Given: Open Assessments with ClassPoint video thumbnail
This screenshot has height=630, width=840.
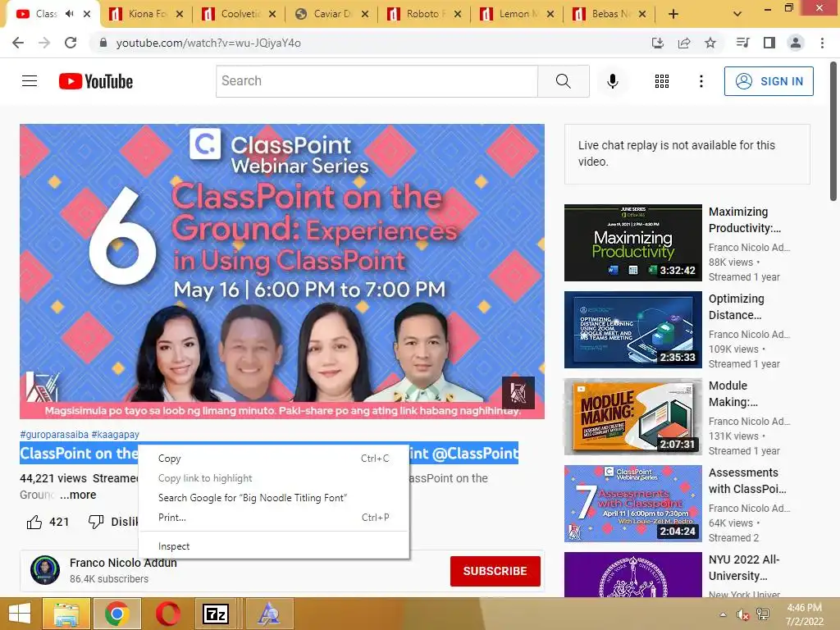Looking at the screenshot, I should coord(633,504).
